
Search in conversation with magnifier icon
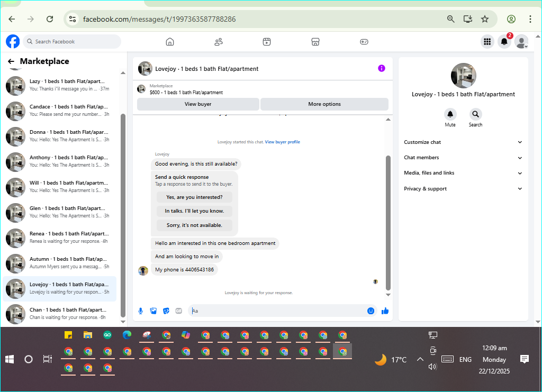tap(475, 114)
